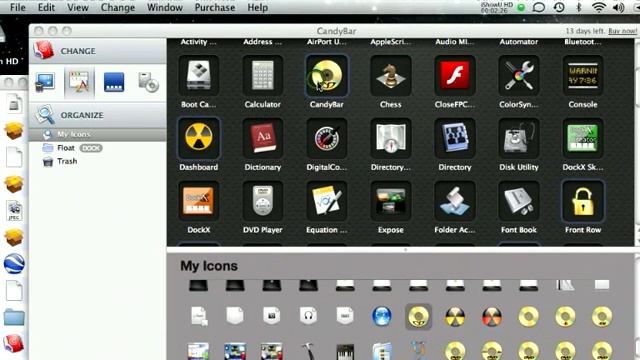
Task: Select the Expose app icon
Action: (391, 201)
